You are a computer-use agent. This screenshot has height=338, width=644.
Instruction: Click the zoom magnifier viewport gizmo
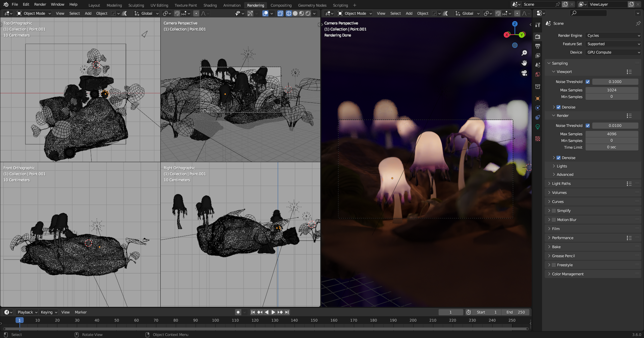tap(524, 53)
